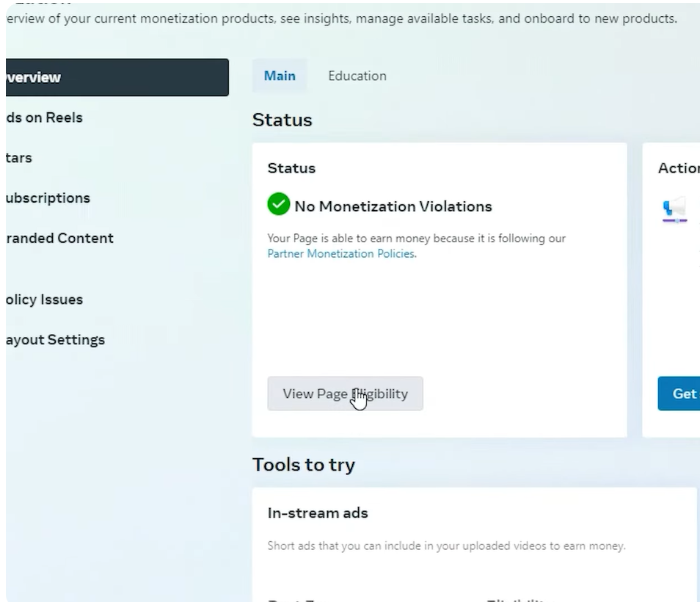Screen dimensions: 700x602
Task: Click the Action card heading
Action: 678,168
